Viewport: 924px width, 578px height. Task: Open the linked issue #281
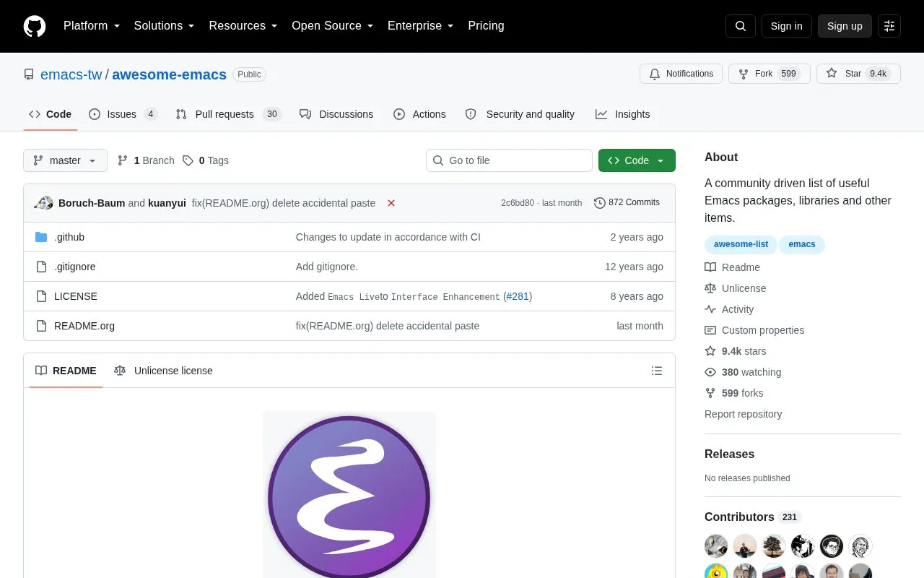[518, 296]
